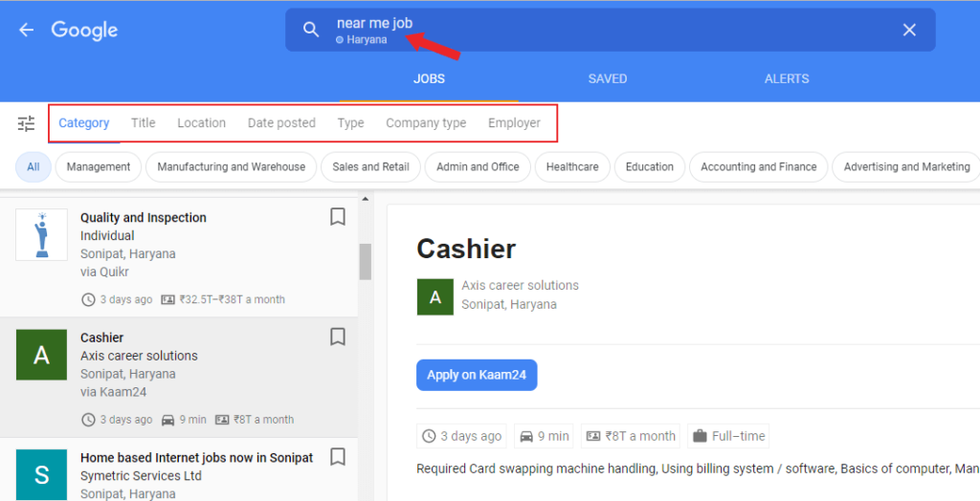Viewport: 980px width, 501px height.
Task: Click the 3 days ago badge in details
Action: point(462,436)
